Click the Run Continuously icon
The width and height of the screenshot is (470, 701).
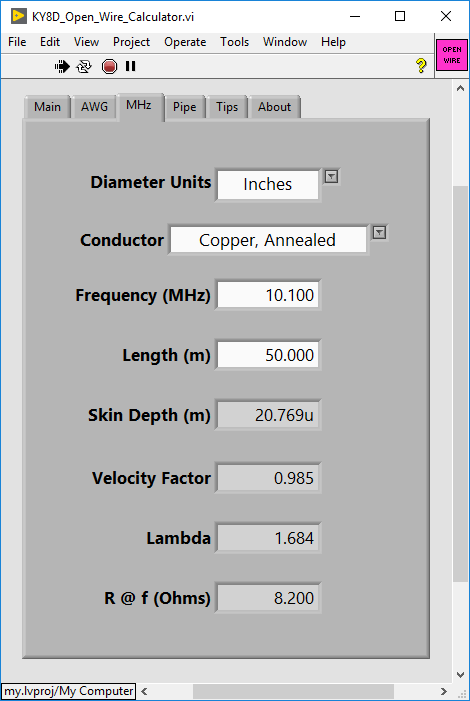(84, 67)
